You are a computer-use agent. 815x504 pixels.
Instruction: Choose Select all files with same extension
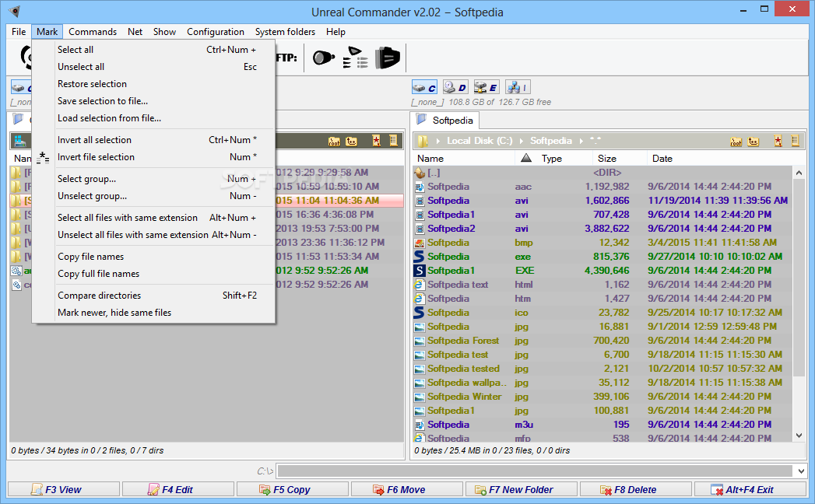pyautogui.click(x=154, y=219)
